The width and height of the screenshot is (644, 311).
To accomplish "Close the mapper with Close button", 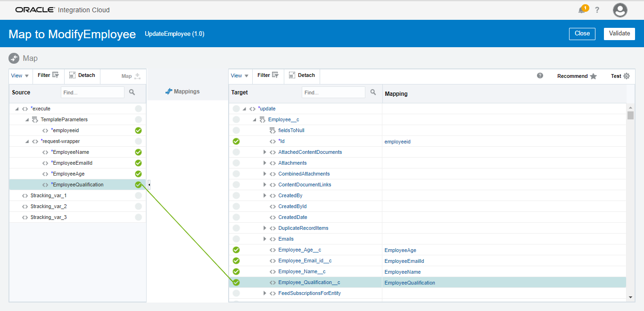I will pyautogui.click(x=582, y=34).
